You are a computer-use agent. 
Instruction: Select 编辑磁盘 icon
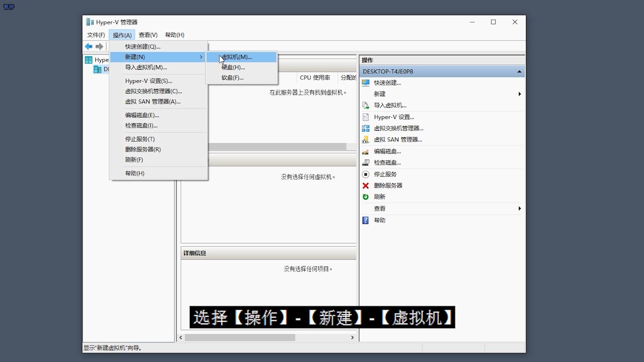pos(365,151)
